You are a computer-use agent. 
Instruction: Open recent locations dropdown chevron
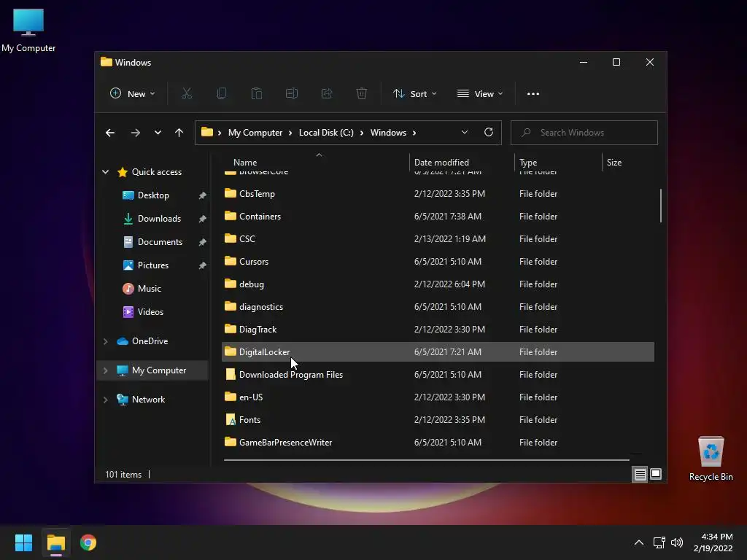pyautogui.click(x=158, y=133)
